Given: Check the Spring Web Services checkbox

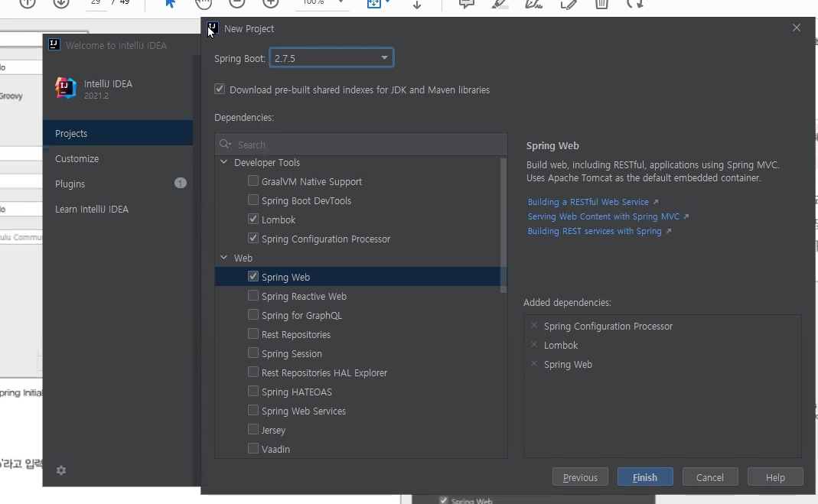Looking at the screenshot, I should click(x=253, y=410).
